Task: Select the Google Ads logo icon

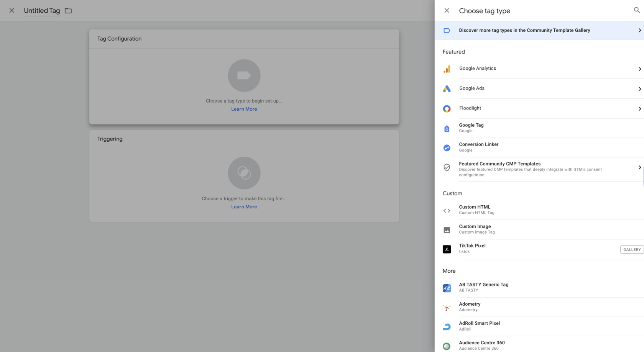Action: pyautogui.click(x=447, y=89)
